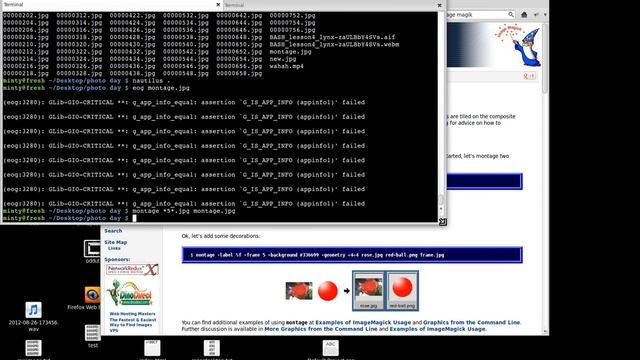
Task: Select the index.html desktop file icon
Action: coord(152,349)
